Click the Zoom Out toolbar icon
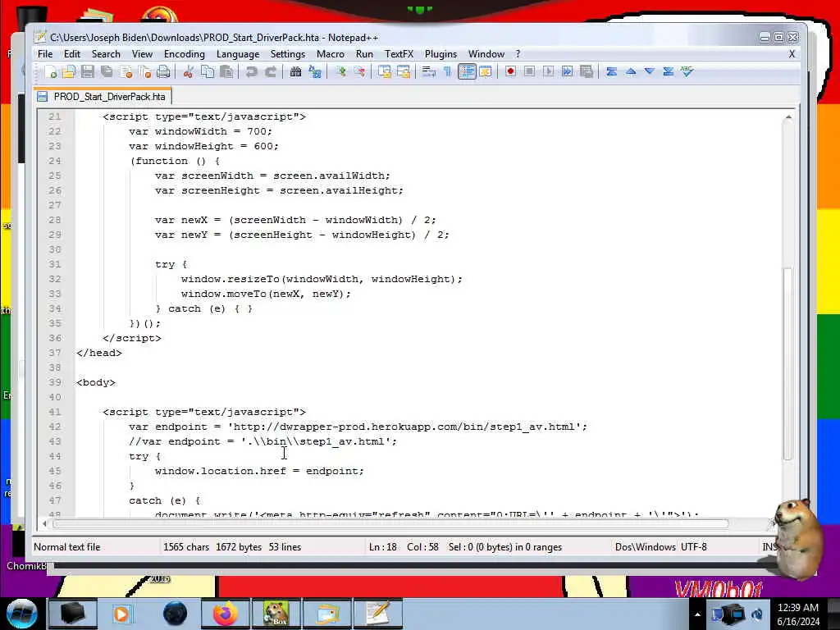The image size is (840, 630). click(x=359, y=72)
